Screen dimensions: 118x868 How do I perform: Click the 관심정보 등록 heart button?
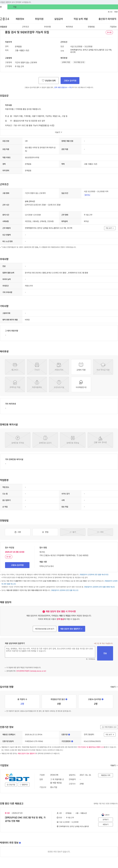(49, 81)
